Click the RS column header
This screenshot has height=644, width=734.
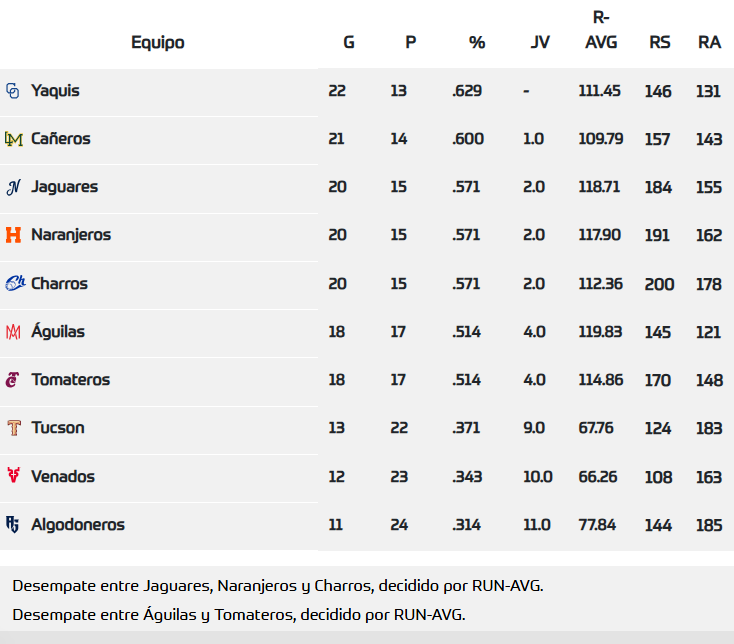click(660, 43)
